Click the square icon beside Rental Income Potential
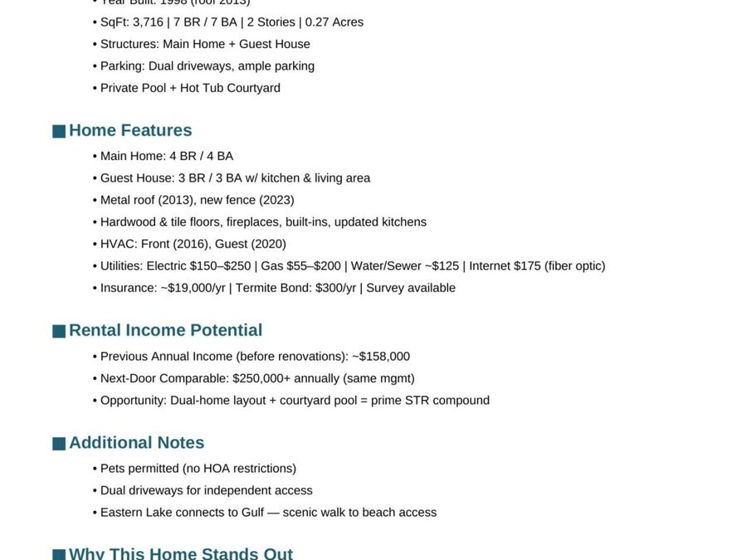Screen dimensions: 747x560 (59, 331)
